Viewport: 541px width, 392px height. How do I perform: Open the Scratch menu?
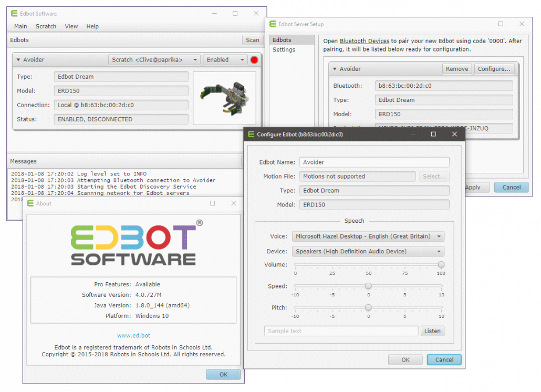point(46,26)
